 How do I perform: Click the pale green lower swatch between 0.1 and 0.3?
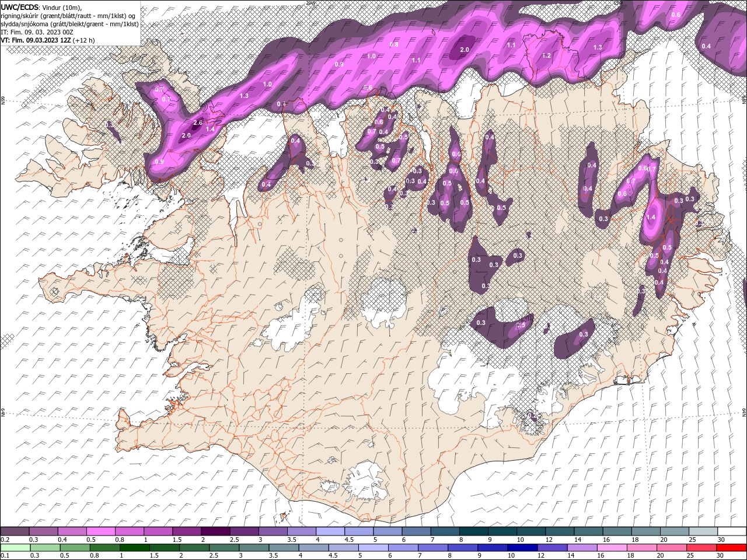(x=16, y=547)
